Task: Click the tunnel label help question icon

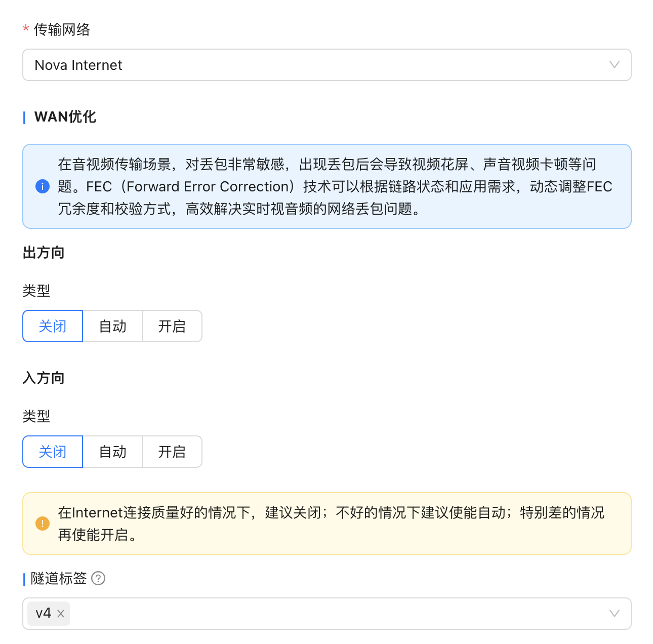Action: point(98,578)
